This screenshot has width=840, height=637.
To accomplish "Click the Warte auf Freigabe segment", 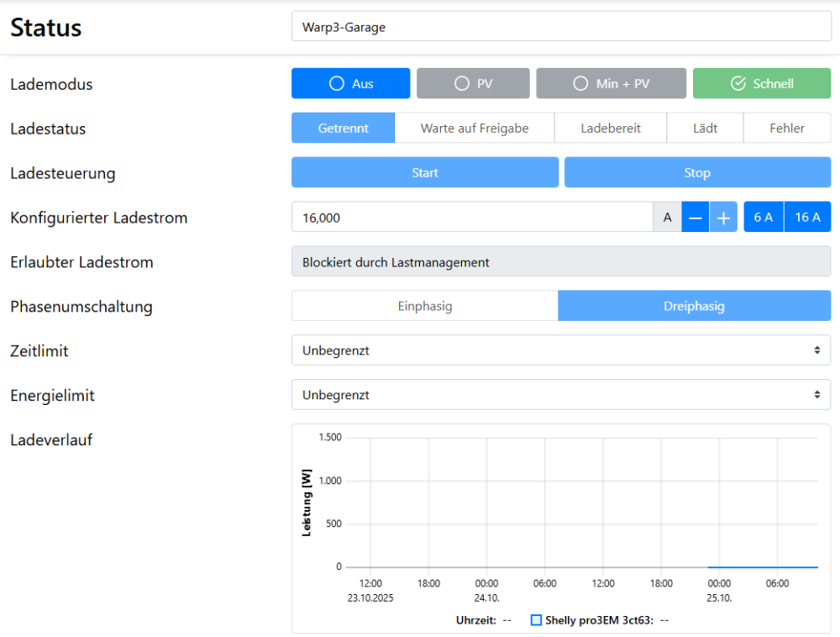I will pos(475,129).
